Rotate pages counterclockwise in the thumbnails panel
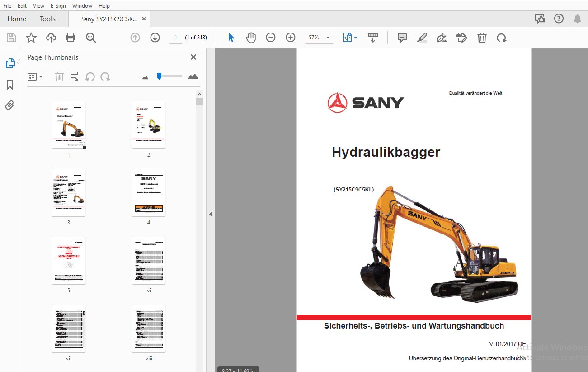This screenshot has height=372, width=588. (x=90, y=76)
